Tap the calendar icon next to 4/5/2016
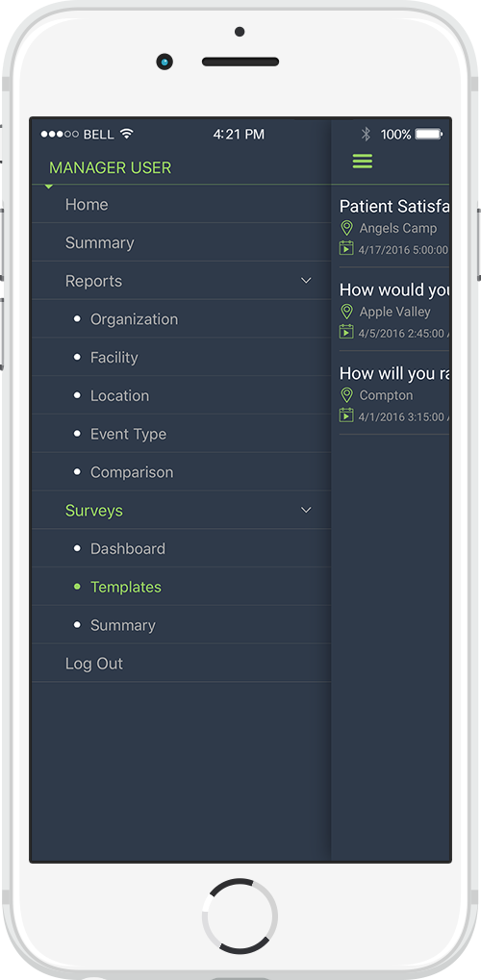The width and height of the screenshot is (481, 980). pyautogui.click(x=346, y=331)
